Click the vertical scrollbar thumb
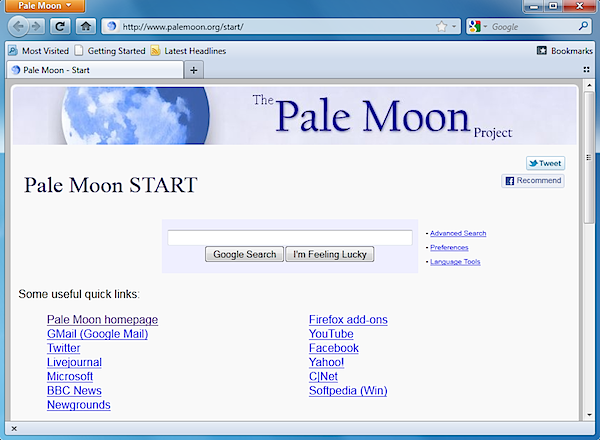Viewport: 600px width, 440px height. (x=589, y=157)
